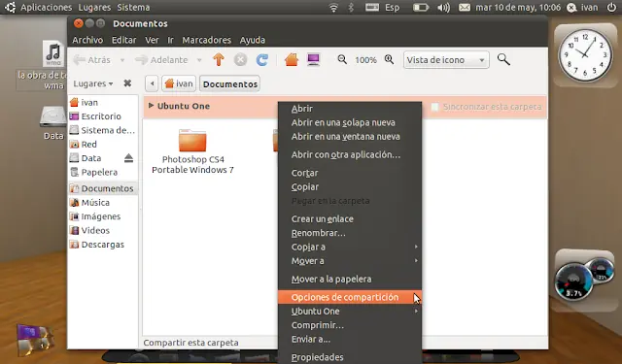Eject the Data volume in sidebar
622x364 pixels.
coord(128,158)
